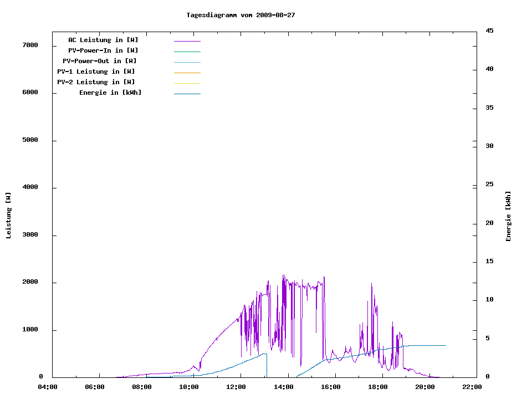This screenshot has width=532, height=399.
Task: Select the AC Leistung in [W] legend label
Action: pos(103,40)
